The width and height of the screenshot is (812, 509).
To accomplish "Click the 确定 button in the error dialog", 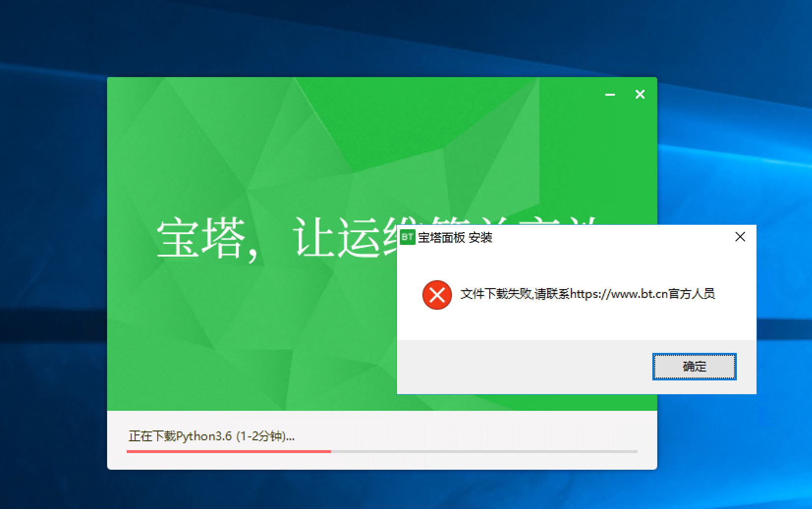I will 694,367.
